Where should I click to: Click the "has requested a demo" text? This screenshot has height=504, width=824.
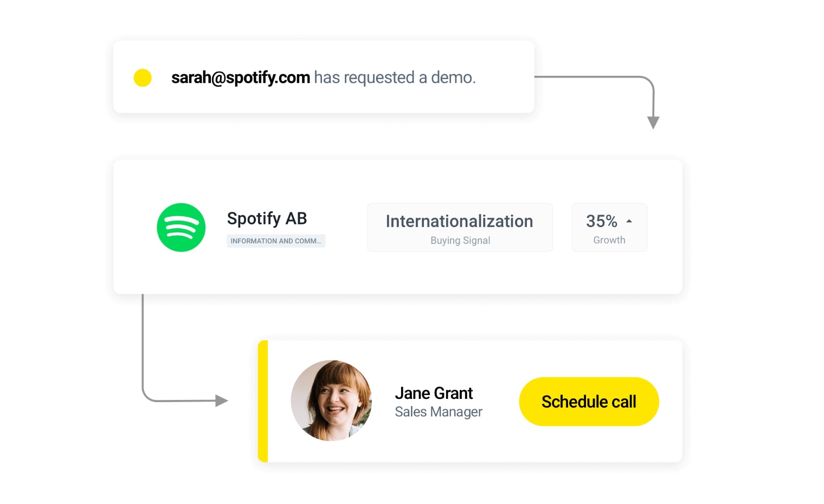point(394,78)
